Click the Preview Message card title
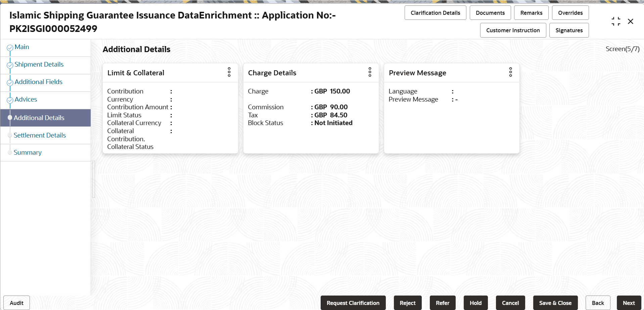Viewport: 644px width, 310px height. (417, 73)
